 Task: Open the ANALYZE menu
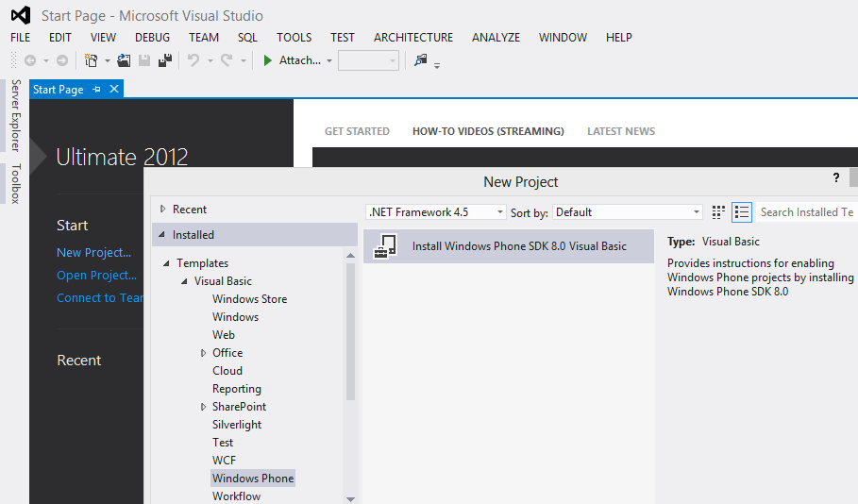(x=496, y=37)
